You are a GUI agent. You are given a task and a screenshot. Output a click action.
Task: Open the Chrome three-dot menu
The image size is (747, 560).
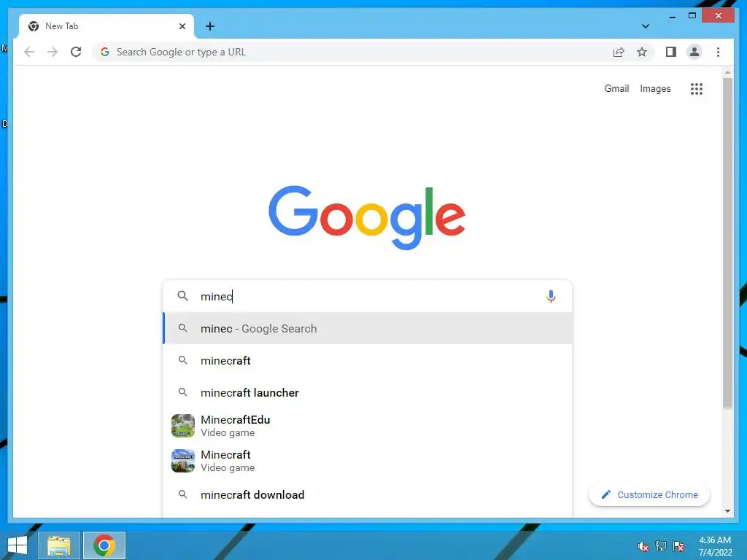click(x=718, y=52)
